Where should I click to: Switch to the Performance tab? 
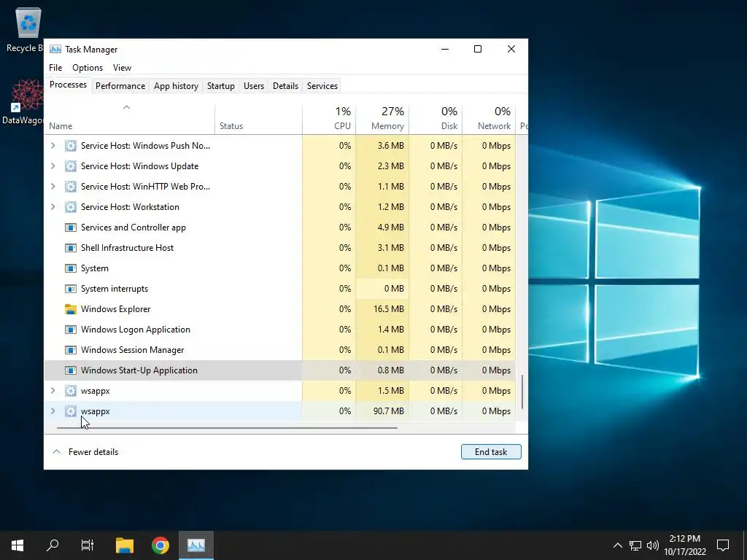(120, 86)
